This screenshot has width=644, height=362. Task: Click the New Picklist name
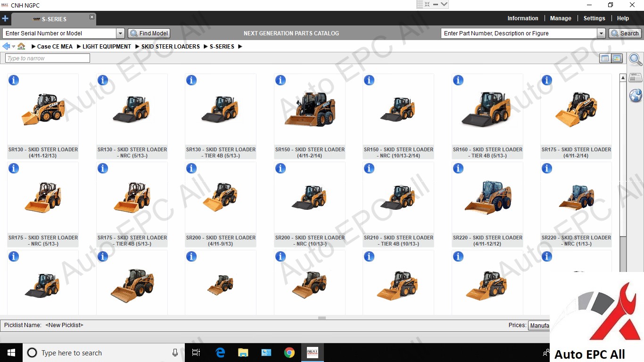pos(64,325)
